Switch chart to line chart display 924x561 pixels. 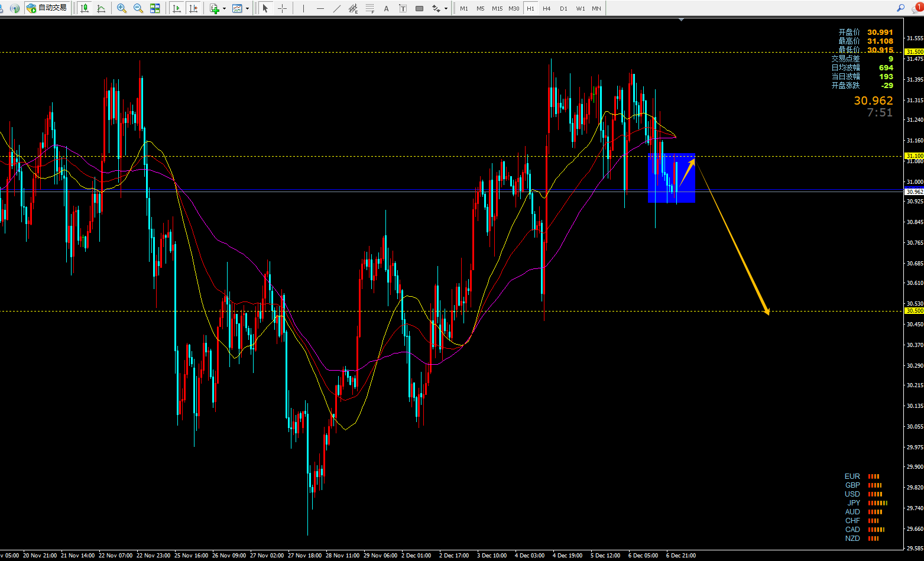click(x=101, y=8)
